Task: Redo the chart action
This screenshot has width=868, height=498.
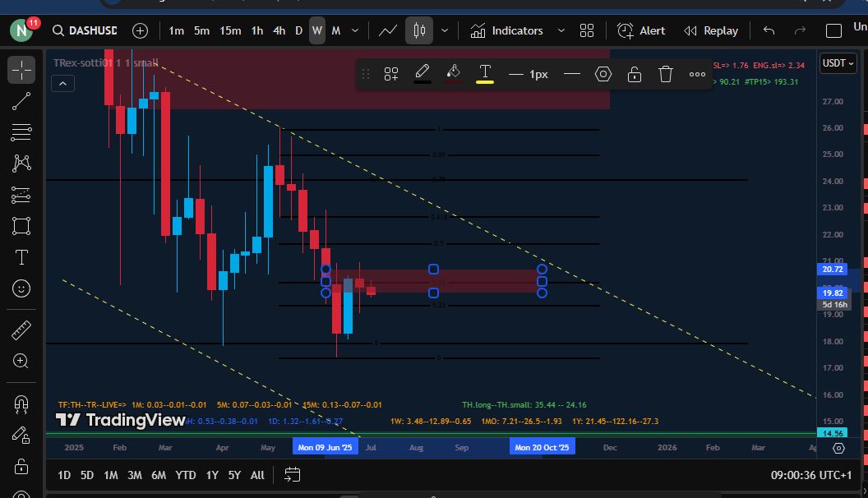Action: click(800, 30)
